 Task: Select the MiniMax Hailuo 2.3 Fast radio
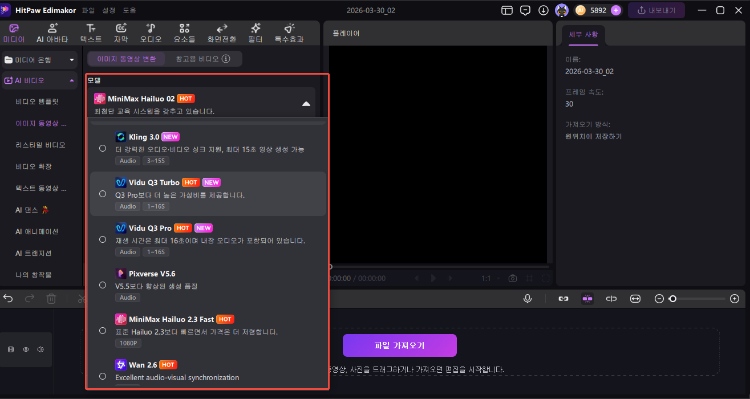(102, 330)
